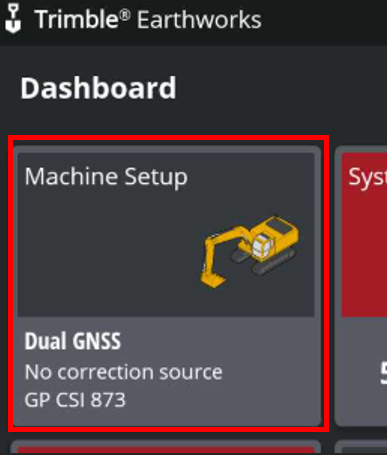Image resolution: width=387 pixels, height=455 pixels.
Task: Open the Machine Setup tile
Action: tap(167, 286)
